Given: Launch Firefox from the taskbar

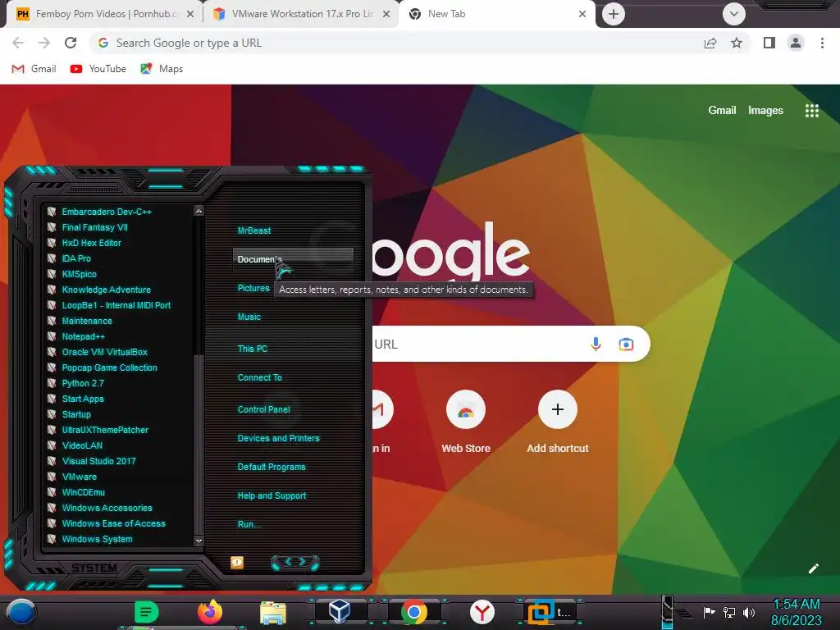Looking at the screenshot, I should tap(209, 612).
